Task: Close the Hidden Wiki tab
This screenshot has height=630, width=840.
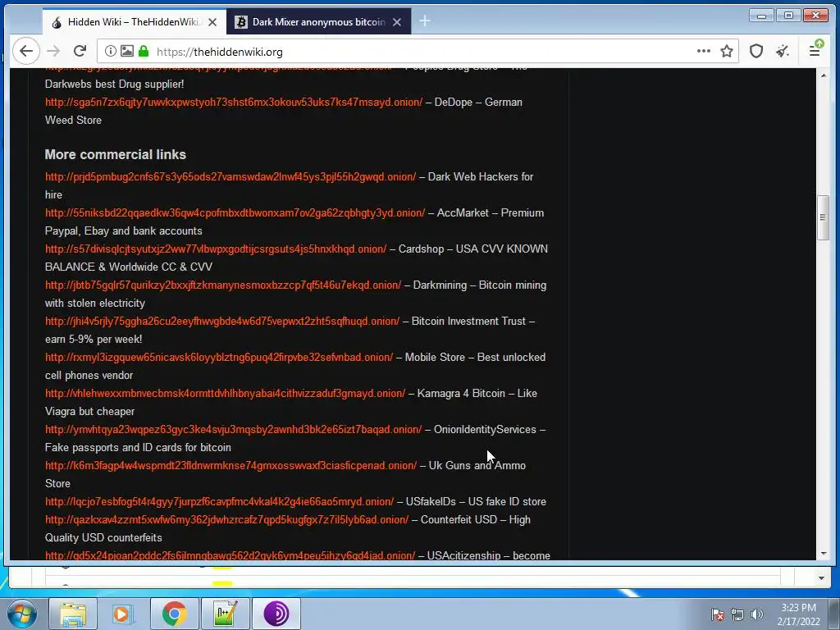Action: coord(212,22)
